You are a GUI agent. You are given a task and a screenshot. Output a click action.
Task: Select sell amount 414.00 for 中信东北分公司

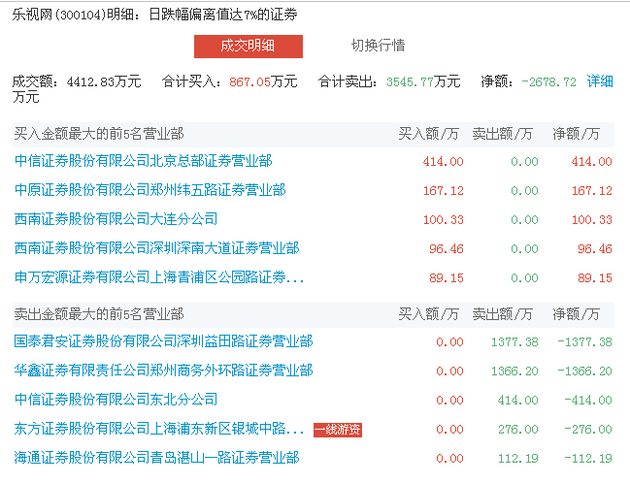point(518,400)
